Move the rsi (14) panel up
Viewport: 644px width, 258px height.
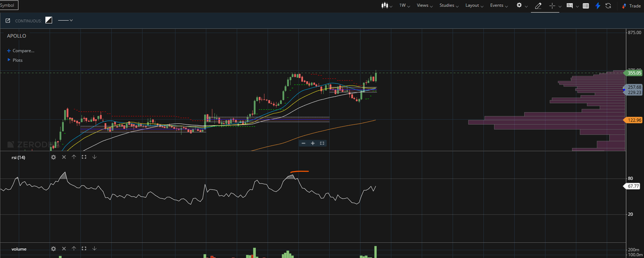tap(74, 157)
